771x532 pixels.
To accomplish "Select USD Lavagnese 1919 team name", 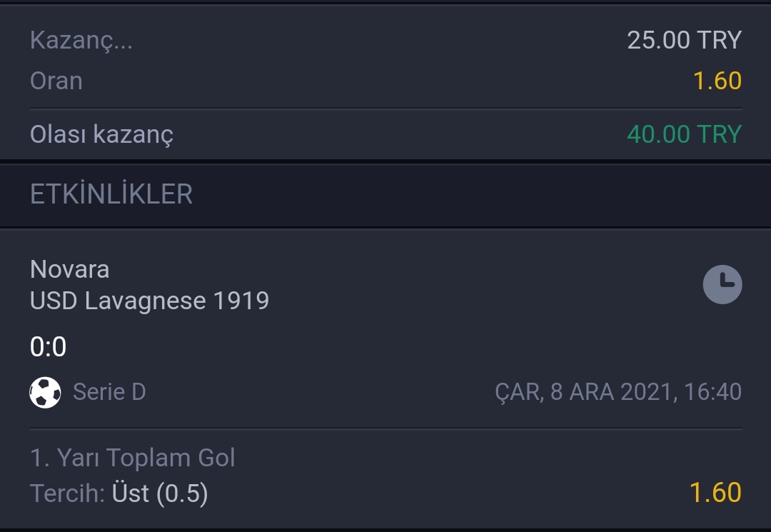I will click(149, 301).
